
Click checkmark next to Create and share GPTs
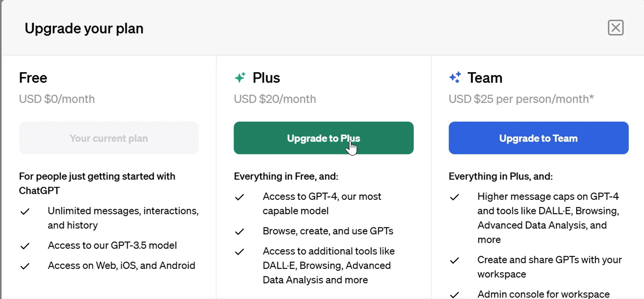tap(454, 261)
